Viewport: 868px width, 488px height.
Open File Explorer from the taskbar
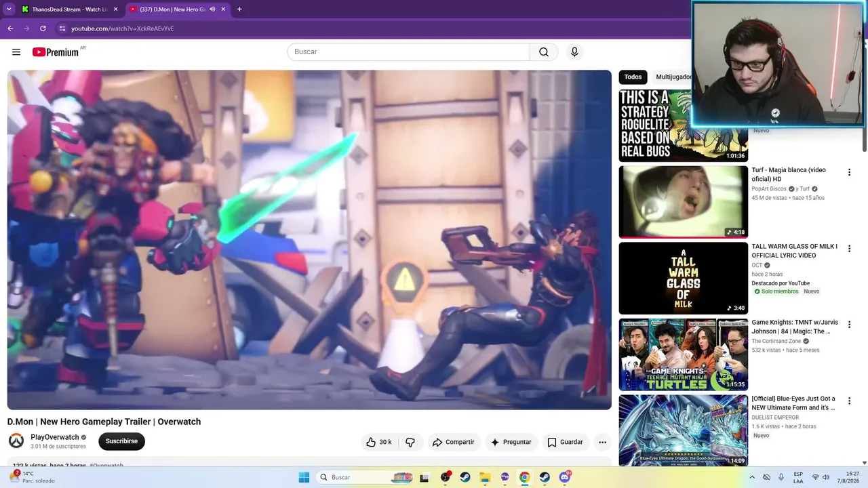tap(485, 477)
